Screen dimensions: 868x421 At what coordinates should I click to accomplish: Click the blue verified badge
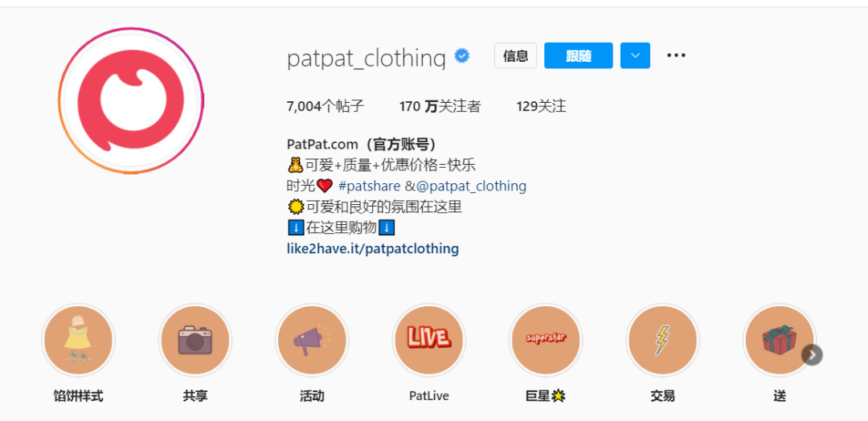[462, 56]
